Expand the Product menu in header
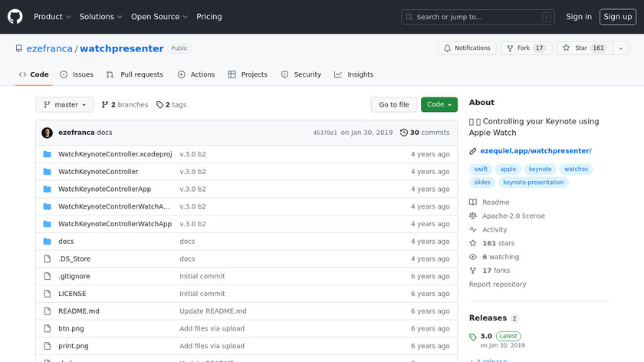The width and height of the screenshot is (644, 362). (x=52, y=17)
